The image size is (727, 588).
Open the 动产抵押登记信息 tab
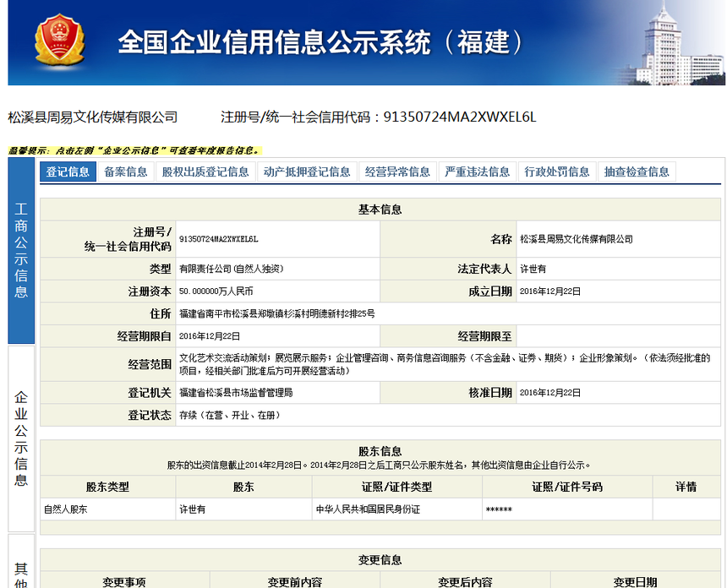tap(307, 171)
